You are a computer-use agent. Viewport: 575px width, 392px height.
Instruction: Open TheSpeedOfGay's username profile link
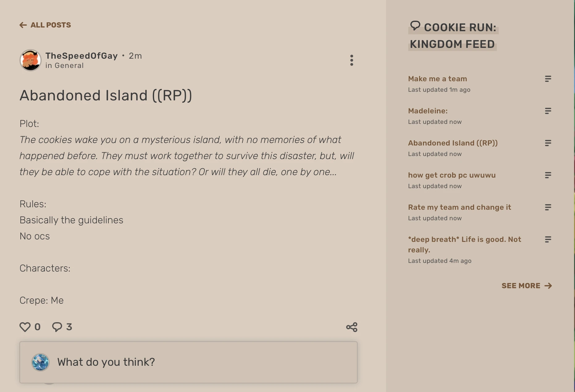click(x=82, y=56)
